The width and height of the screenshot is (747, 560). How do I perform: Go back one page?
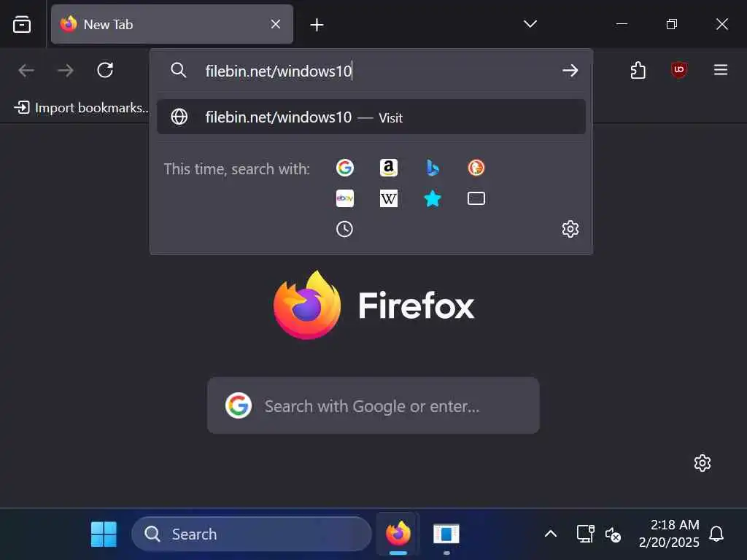(26, 71)
